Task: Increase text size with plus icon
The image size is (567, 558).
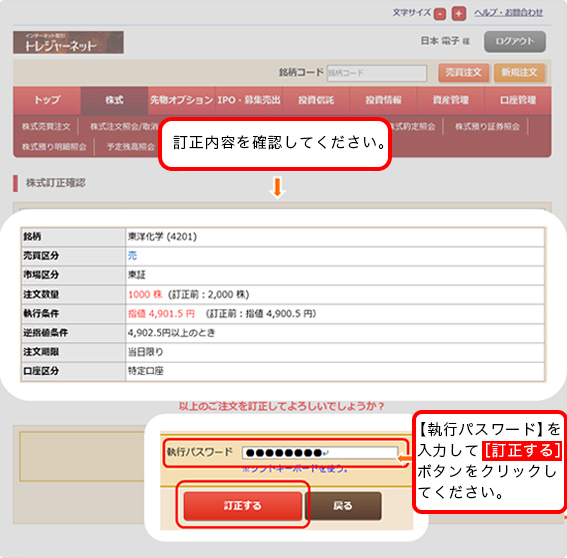Action: coord(459,14)
